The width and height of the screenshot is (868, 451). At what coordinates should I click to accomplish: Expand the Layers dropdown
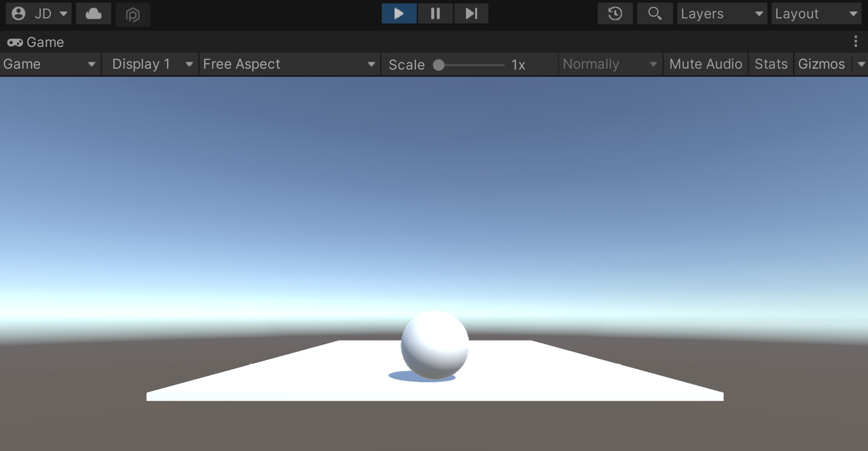click(x=722, y=14)
